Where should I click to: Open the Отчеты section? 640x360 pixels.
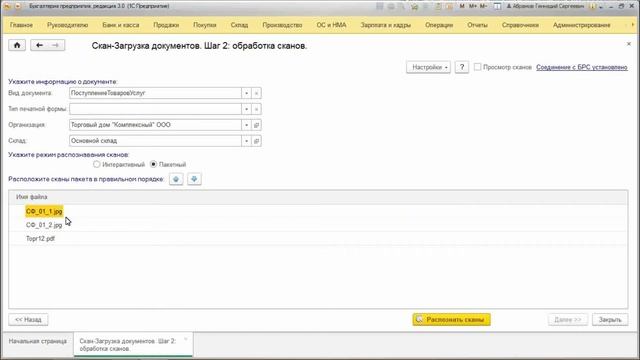click(x=477, y=25)
